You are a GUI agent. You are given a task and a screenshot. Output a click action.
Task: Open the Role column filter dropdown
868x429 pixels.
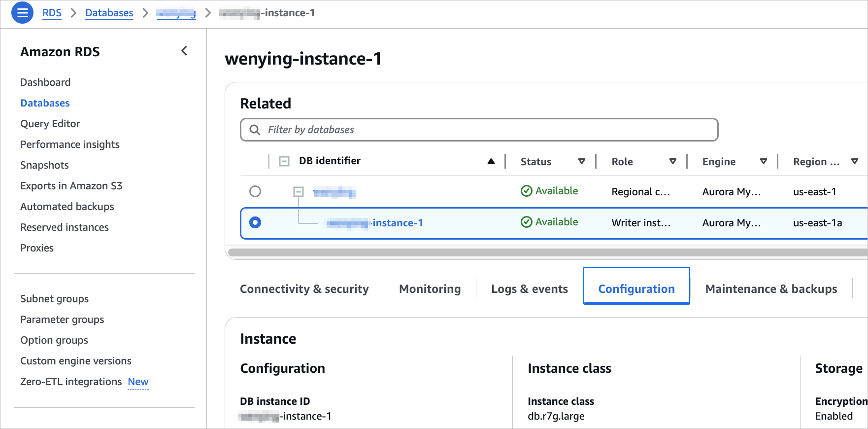672,161
